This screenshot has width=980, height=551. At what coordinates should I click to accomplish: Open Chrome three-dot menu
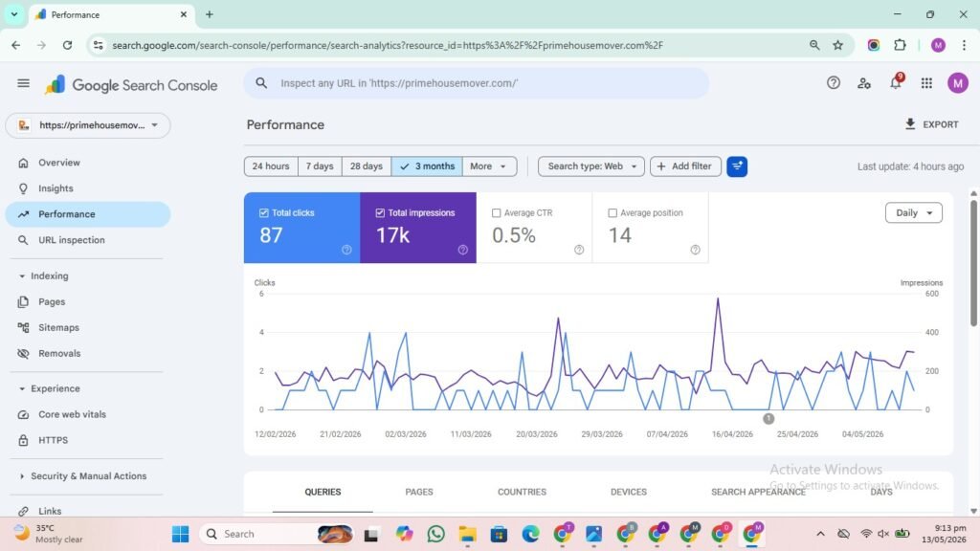pos(965,45)
